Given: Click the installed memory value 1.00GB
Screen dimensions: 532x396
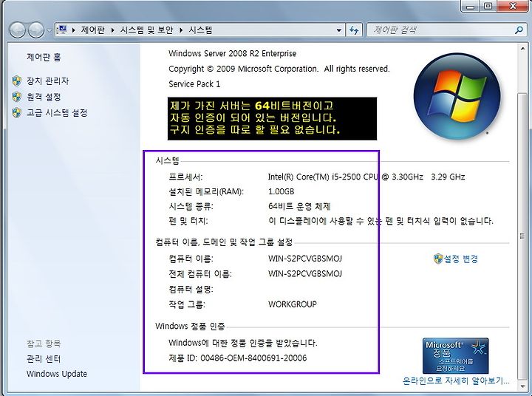Looking at the screenshot, I should [x=282, y=191].
